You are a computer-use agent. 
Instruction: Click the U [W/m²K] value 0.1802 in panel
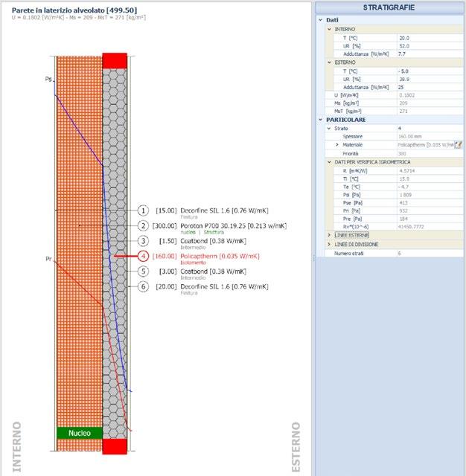[430, 95]
